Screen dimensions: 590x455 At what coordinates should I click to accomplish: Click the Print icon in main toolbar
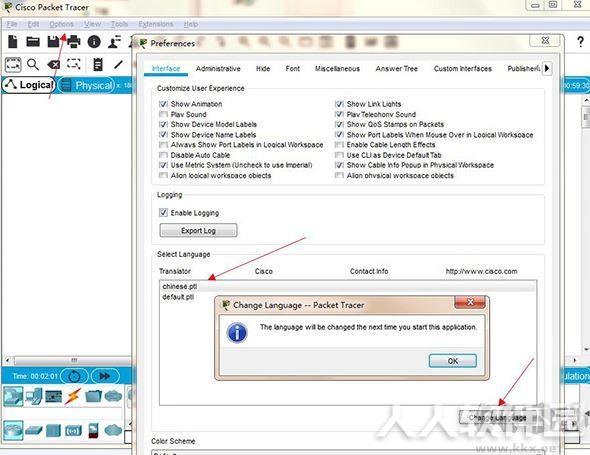pyautogui.click(x=73, y=41)
